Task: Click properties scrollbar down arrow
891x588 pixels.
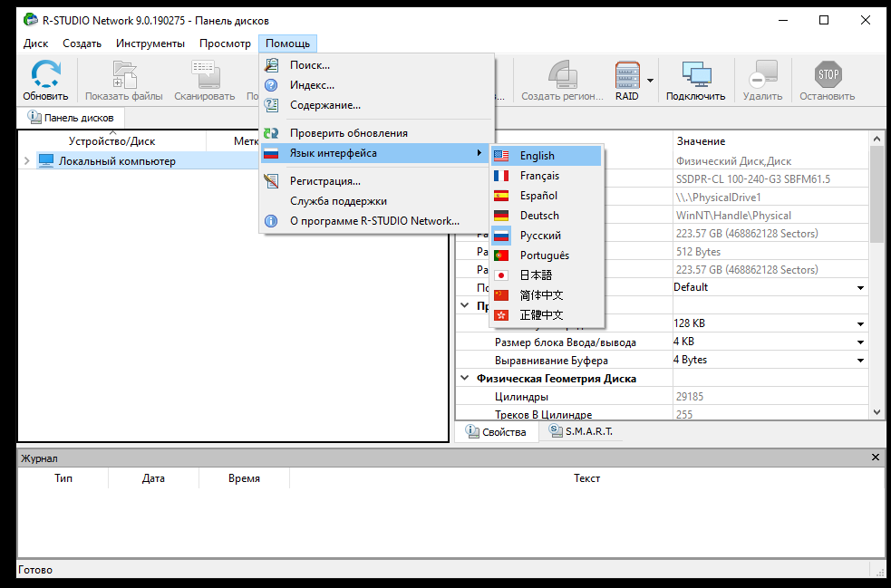Action: click(876, 412)
